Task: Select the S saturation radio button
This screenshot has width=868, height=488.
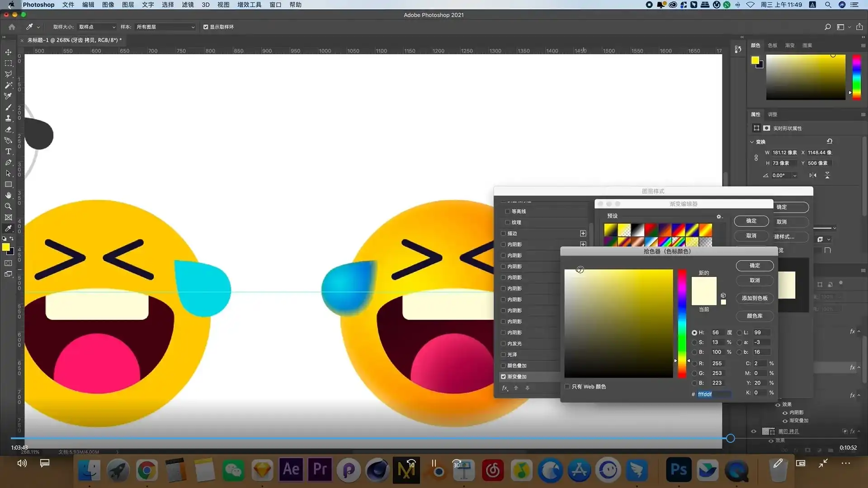Action: point(694,343)
